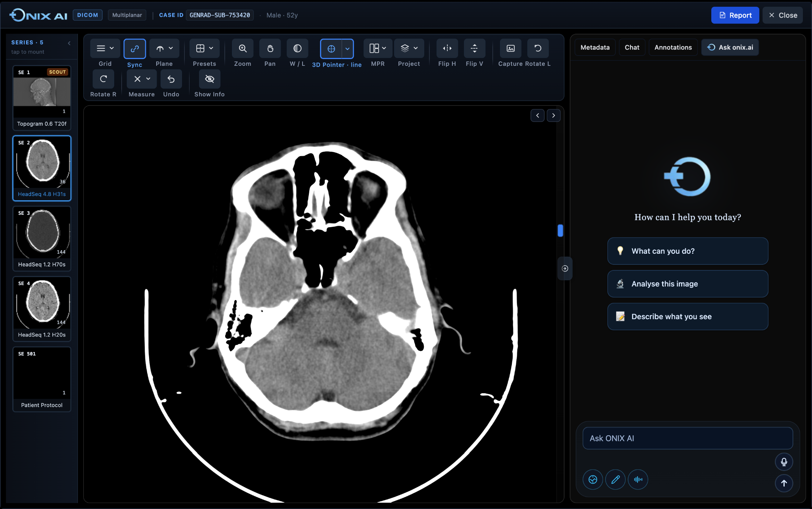The width and height of the screenshot is (812, 509).
Task: Click the Multiplanar mode label
Action: [127, 15]
